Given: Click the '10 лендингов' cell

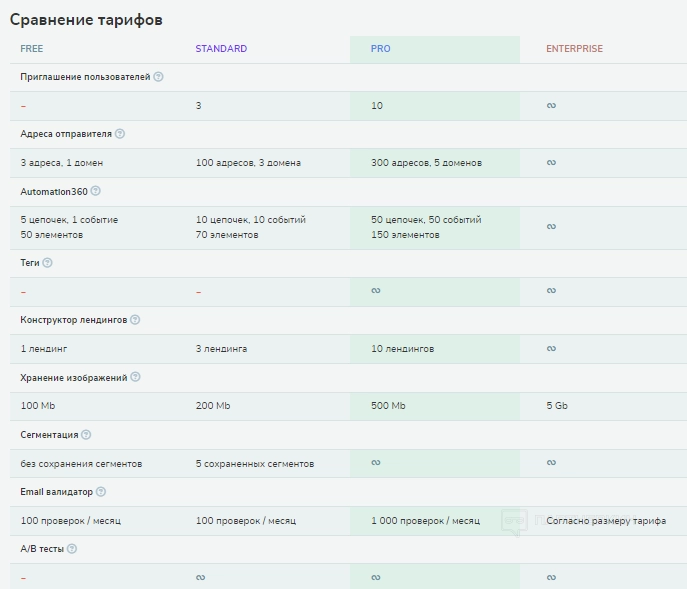Looking at the screenshot, I should 403,349.
